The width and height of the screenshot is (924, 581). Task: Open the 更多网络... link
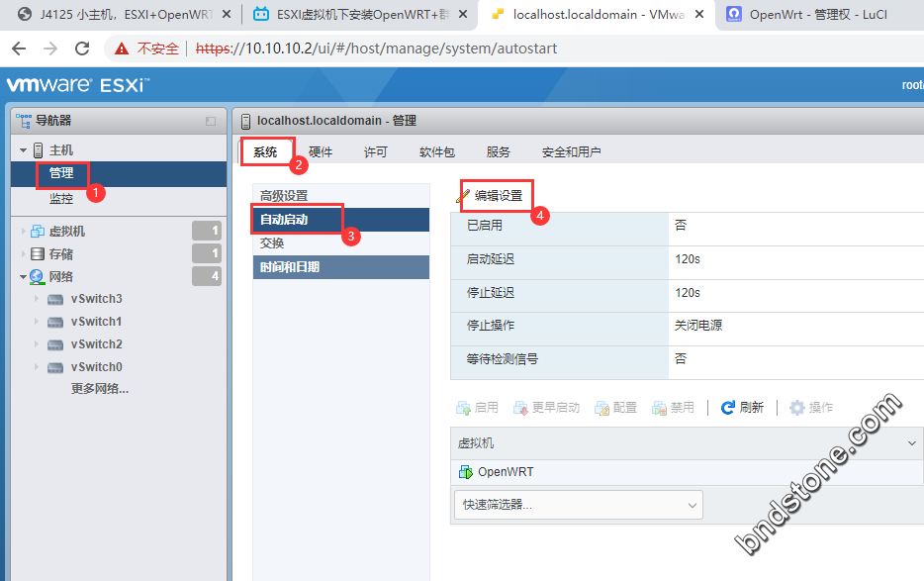coord(100,389)
